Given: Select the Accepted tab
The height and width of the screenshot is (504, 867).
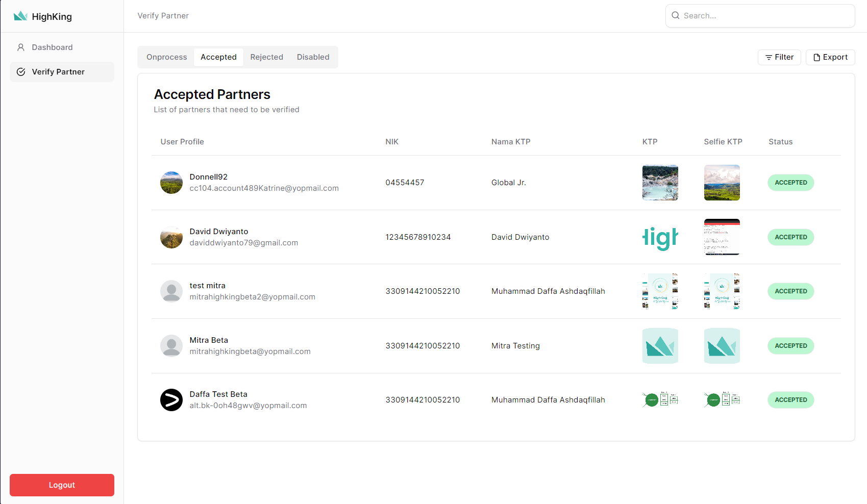Looking at the screenshot, I should point(218,57).
